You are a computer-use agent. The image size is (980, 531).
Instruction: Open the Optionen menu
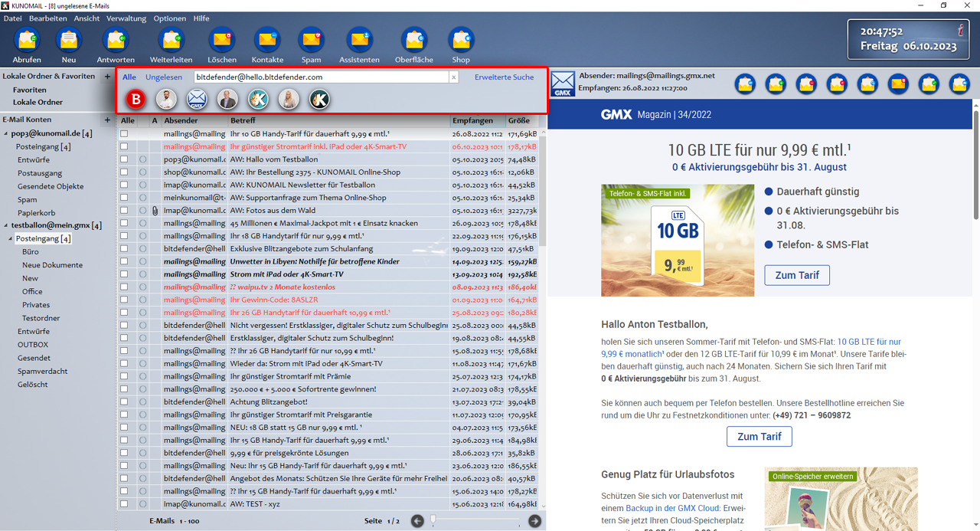point(169,18)
